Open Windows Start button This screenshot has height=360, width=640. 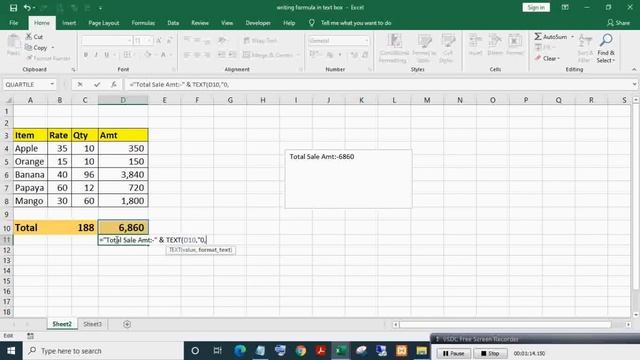(x=11, y=351)
